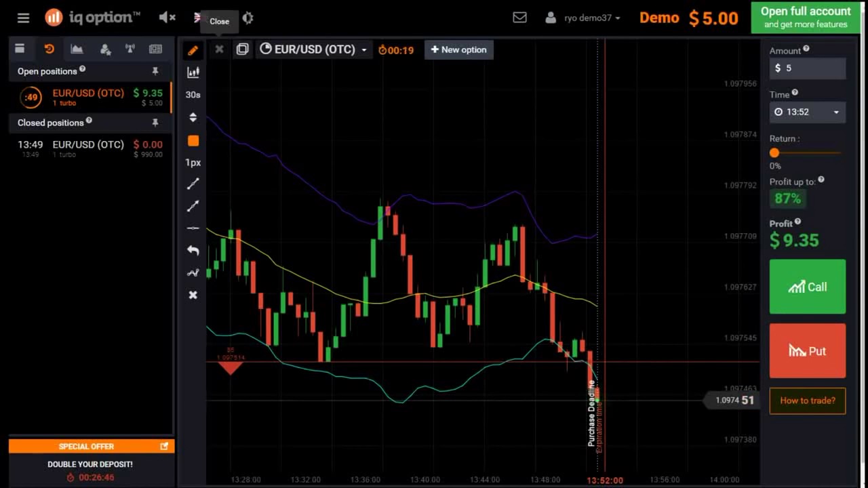Click the SPECIAL OFFER banner

pyautogui.click(x=92, y=446)
